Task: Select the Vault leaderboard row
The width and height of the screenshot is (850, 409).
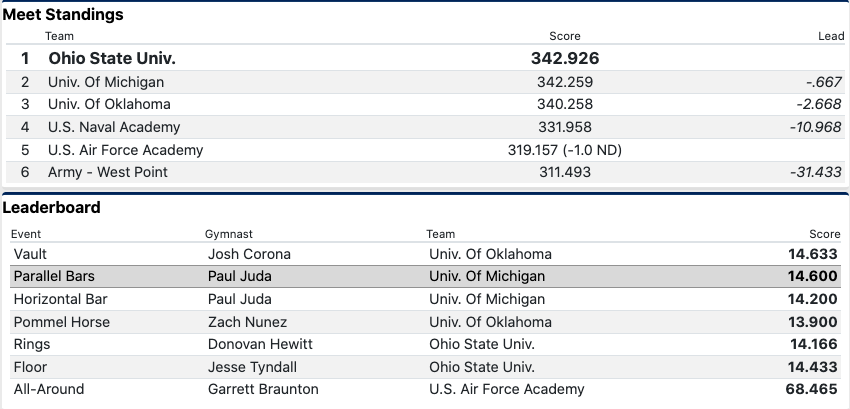Action: click(30, 254)
